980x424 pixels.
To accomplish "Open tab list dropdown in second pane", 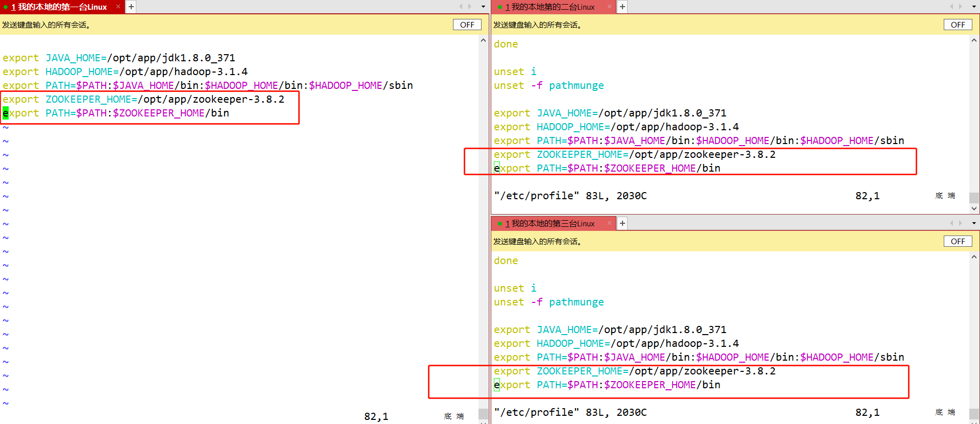I will point(974,7).
